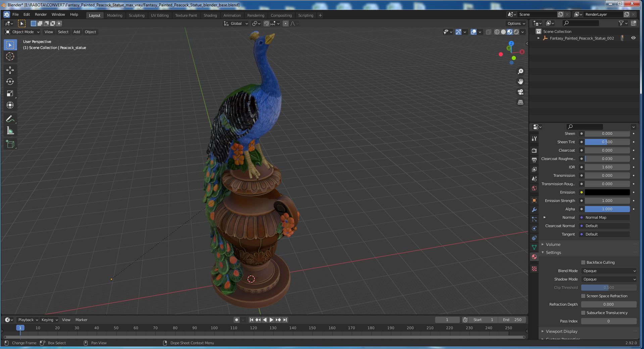Toggle proportional editing in header
This screenshot has height=349, width=644.
click(x=286, y=23)
